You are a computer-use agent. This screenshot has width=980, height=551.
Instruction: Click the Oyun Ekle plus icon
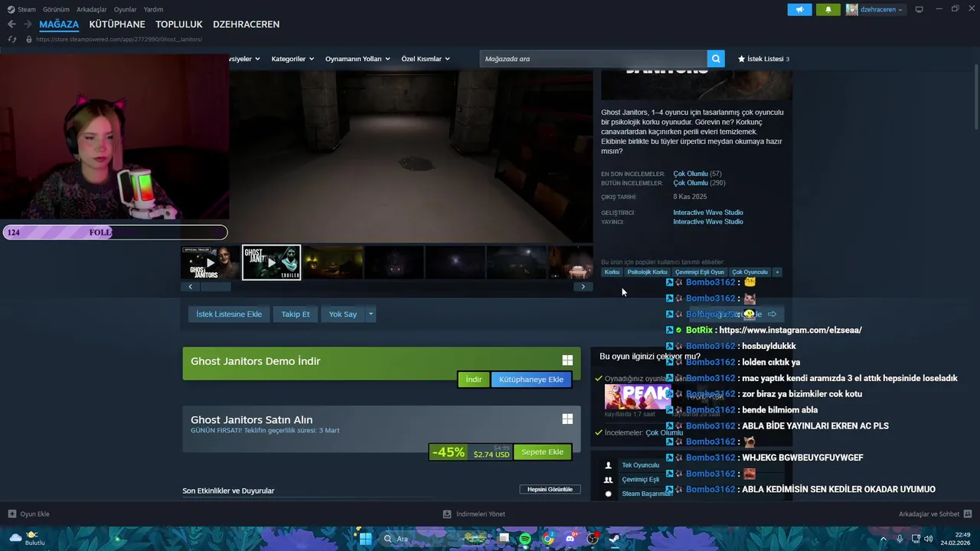pos(12,514)
